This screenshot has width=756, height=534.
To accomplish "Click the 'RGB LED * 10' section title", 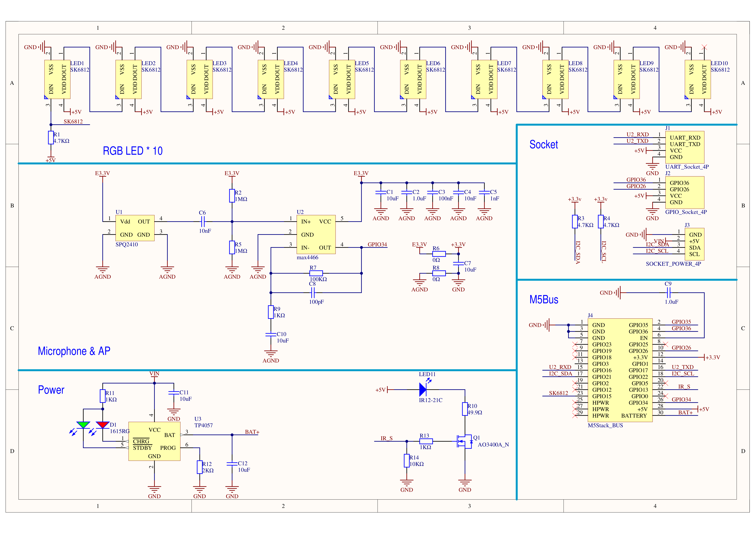I will click(x=133, y=151).
